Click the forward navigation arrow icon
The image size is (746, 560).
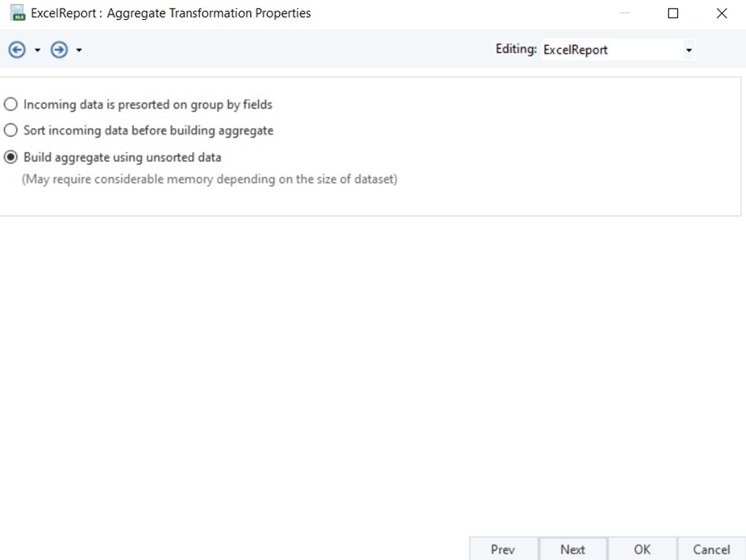(59, 50)
